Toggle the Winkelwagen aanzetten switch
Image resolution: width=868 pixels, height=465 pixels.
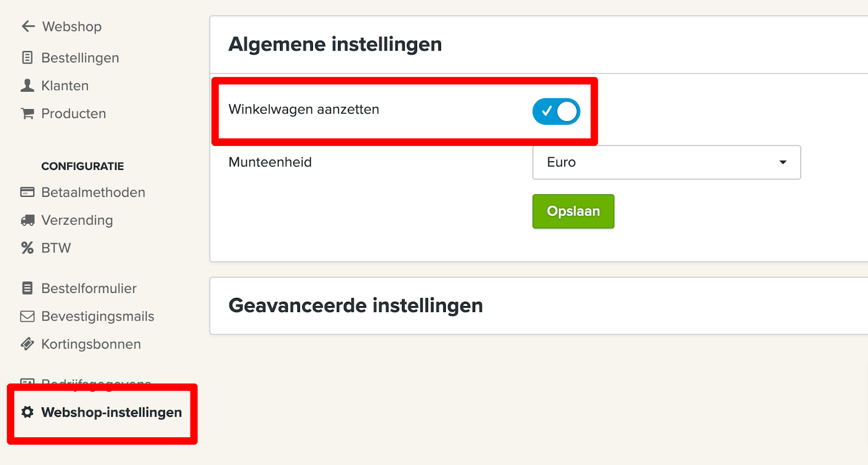(556, 111)
